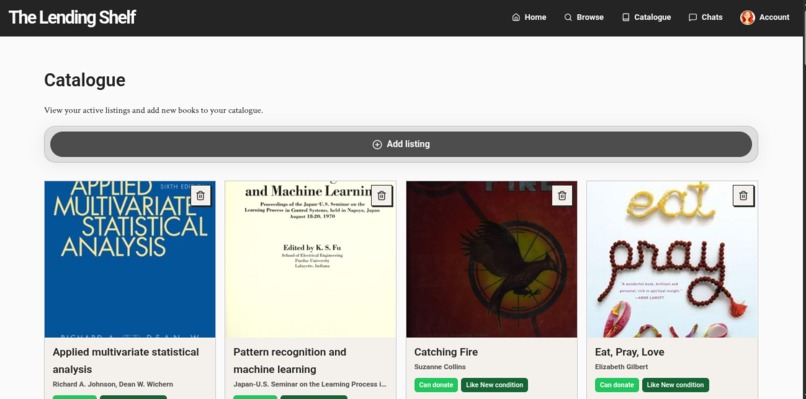Click authors Richard A. Johnson, Dean W. Wichern
The width and height of the screenshot is (806, 399).
coord(113,385)
